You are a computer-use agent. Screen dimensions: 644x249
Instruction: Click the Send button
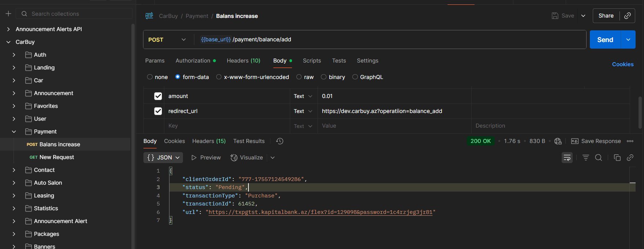[x=605, y=39]
